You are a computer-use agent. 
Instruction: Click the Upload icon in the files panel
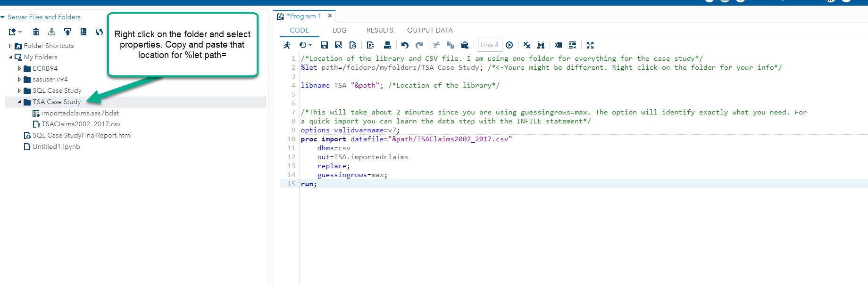(67, 32)
